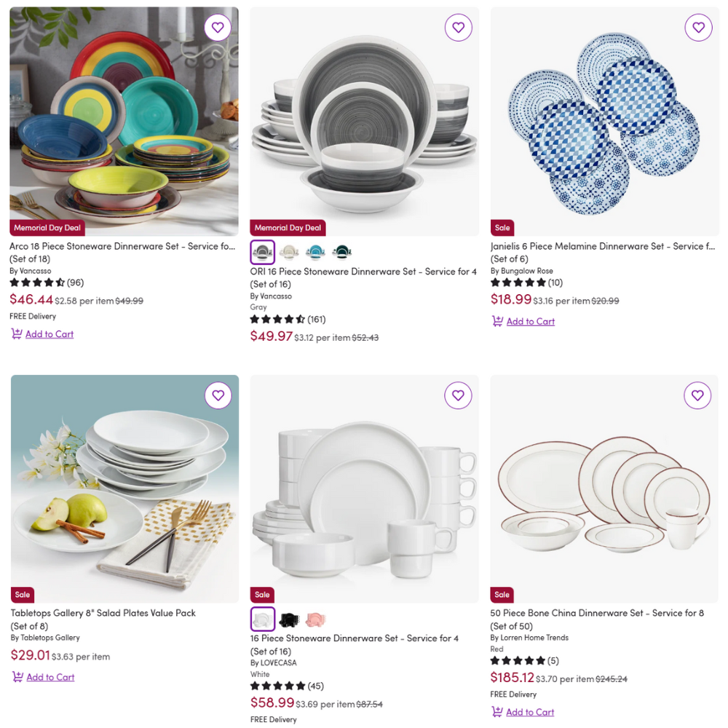
Task: Pick the pink LOVECASA set swatch
Action: pos(315,619)
